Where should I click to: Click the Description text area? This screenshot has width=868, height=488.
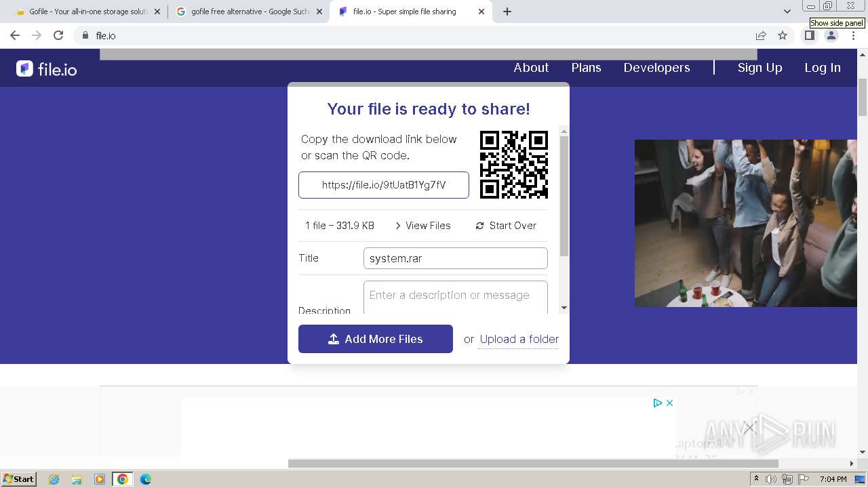(456, 298)
